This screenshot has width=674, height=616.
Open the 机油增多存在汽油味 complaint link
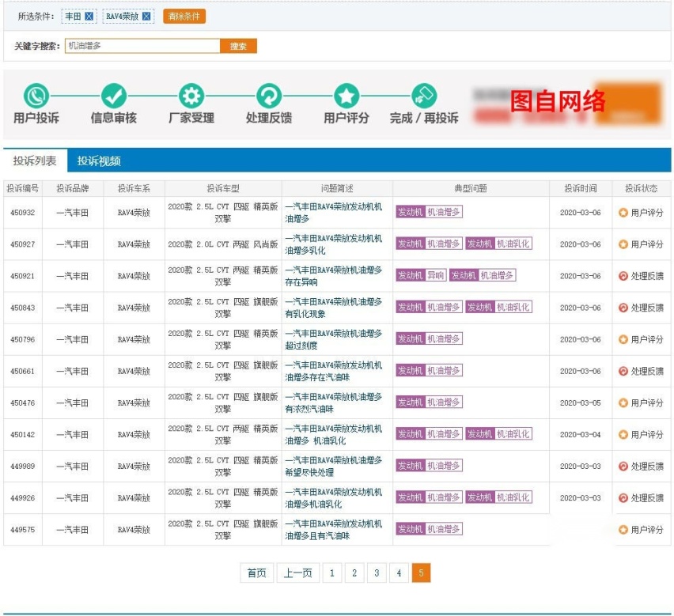[x=334, y=371]
